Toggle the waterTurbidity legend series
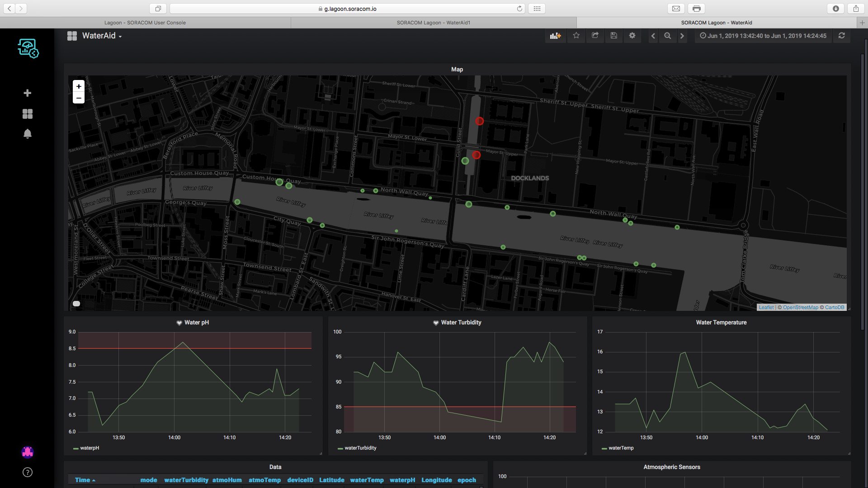 click(x=360, y=448)
